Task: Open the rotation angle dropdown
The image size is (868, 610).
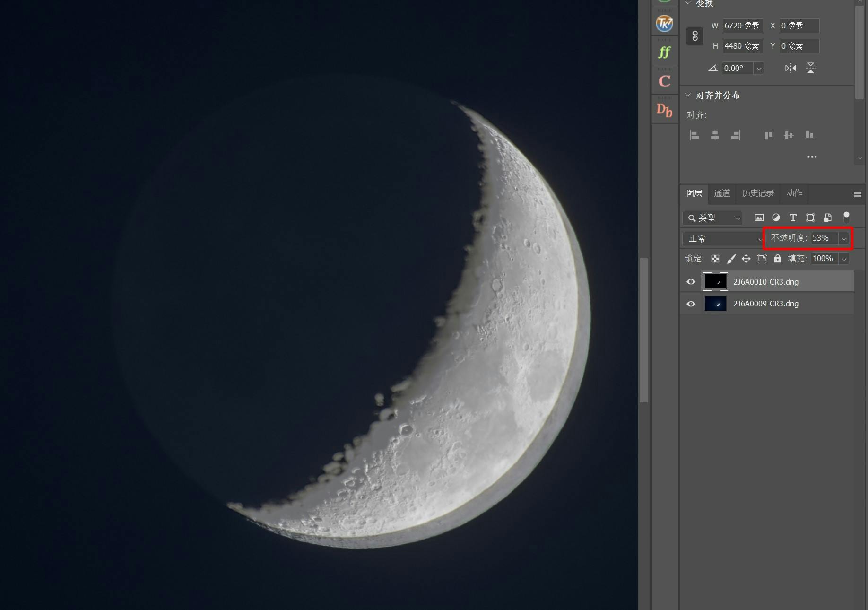Action: (x=759, y=68)
